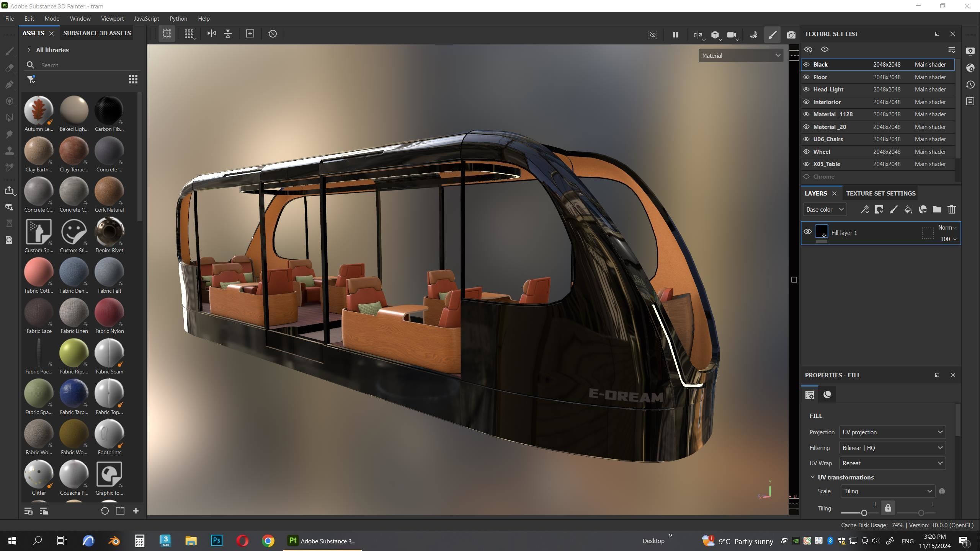Expand All libraries in Assets panel

pos(29,50)
